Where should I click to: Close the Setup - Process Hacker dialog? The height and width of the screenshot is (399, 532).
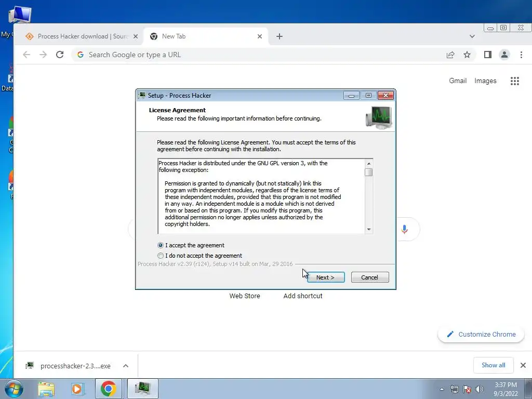coord(386,96)
